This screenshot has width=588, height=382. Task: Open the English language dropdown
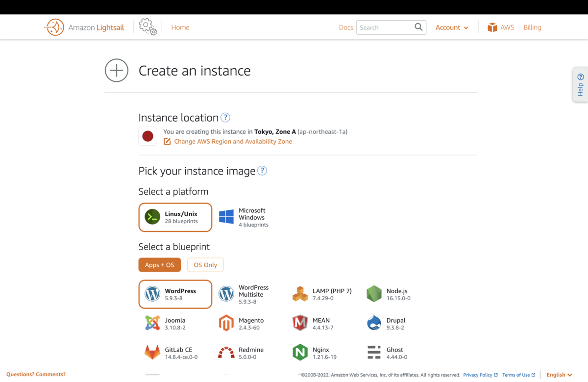tap(559, 375)
